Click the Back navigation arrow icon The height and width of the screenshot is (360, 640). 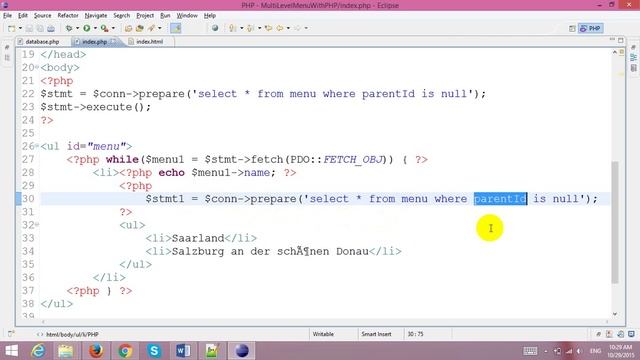(x=280, y=28)
